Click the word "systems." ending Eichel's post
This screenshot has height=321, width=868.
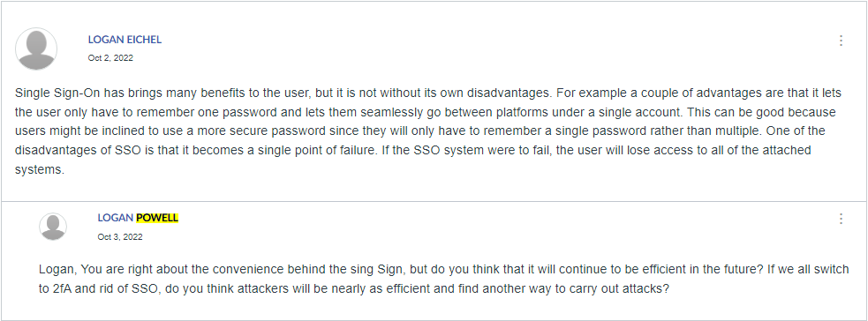(40, 169)
